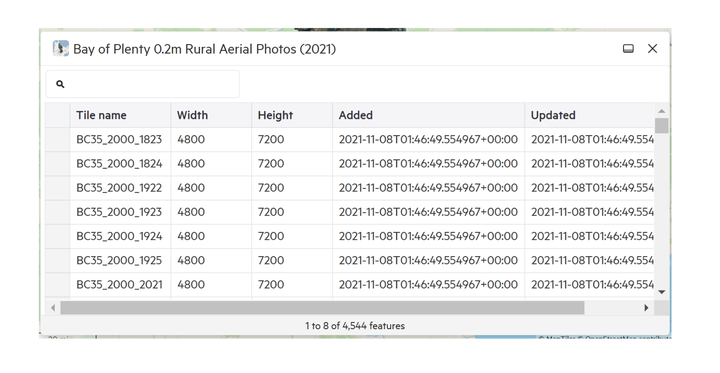
Task: Click the vertical scrollbar thumb
Action: click(x=661, y=125)
